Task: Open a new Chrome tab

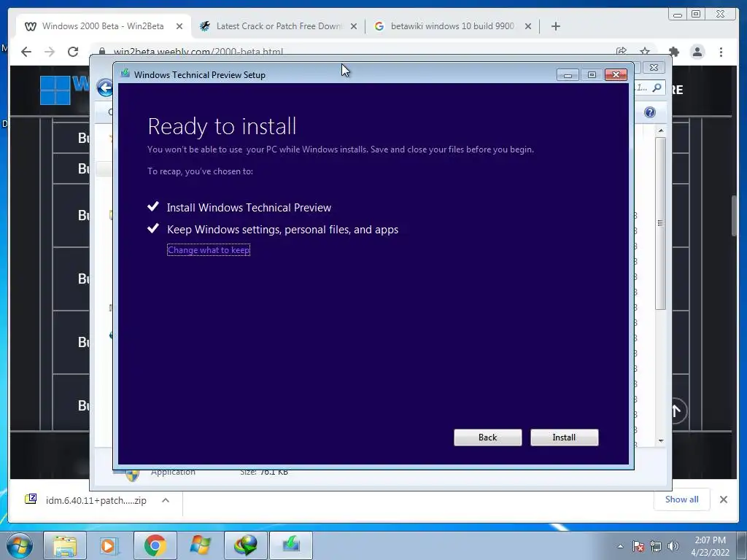Action: [x=555, y=26]
